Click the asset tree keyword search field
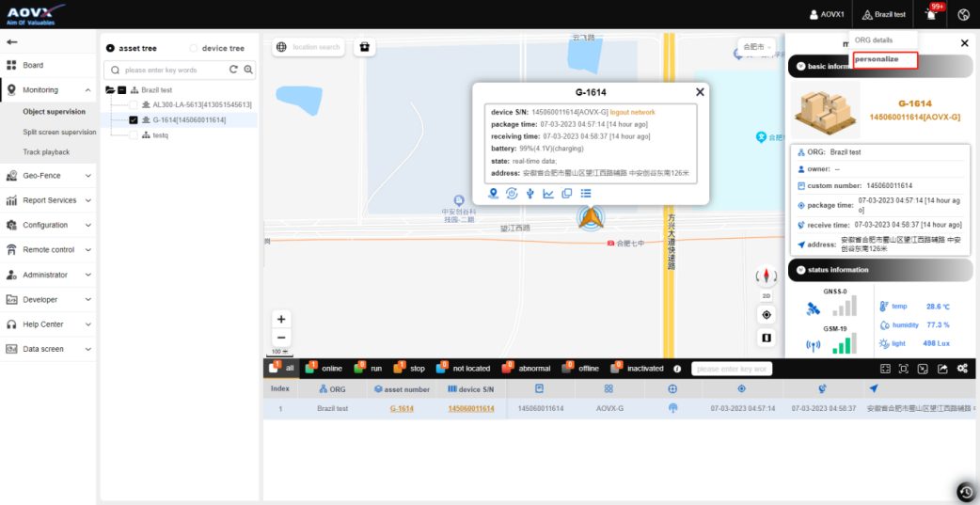Viewport: 980px width, 505px height. coord(174,70)
